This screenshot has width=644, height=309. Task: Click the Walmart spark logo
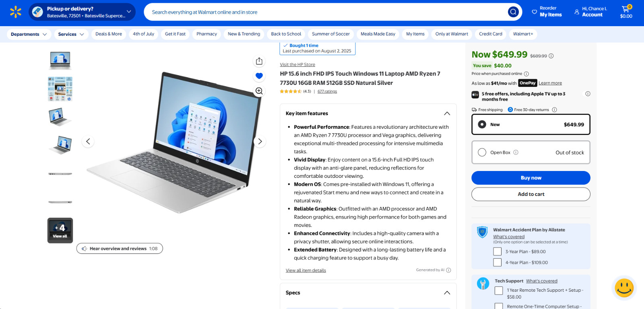pos(16,12)
